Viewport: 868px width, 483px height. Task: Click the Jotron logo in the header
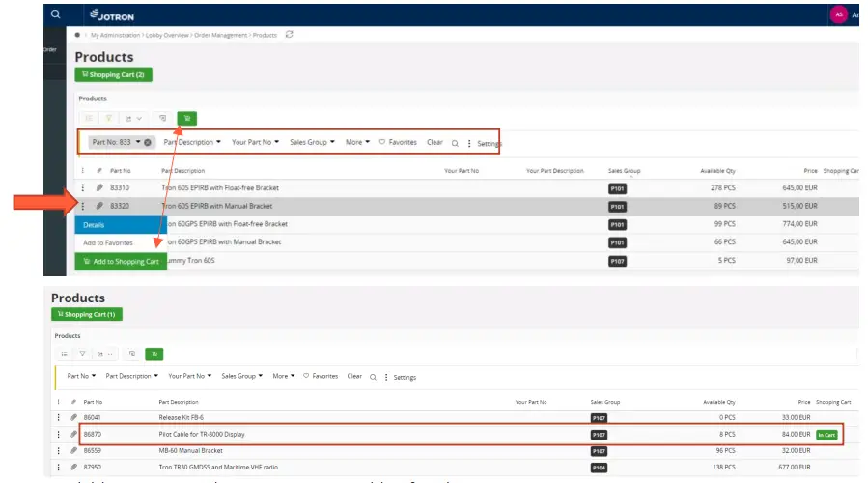pyautogui.click(x=112, y=15)
